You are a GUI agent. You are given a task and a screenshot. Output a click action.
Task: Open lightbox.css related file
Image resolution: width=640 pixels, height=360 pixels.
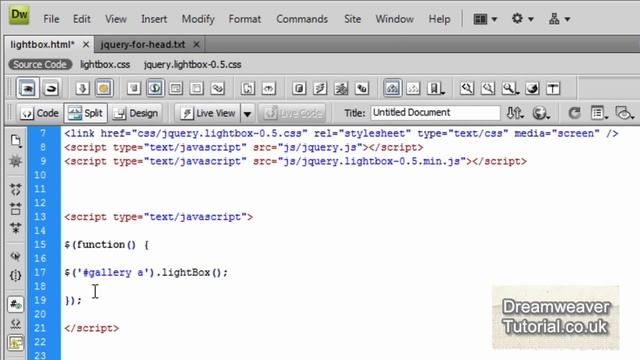point(105,64)
